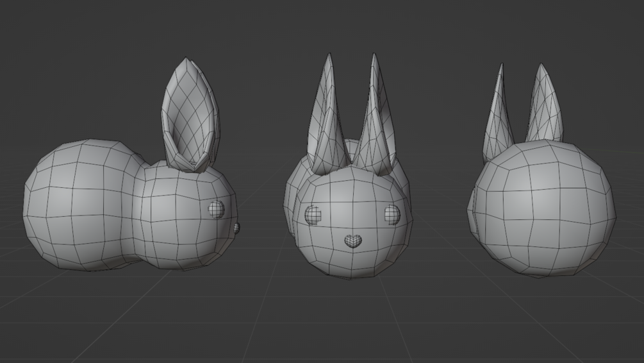Click front-facing bunny's eye on viewer's right

(392, 215)
